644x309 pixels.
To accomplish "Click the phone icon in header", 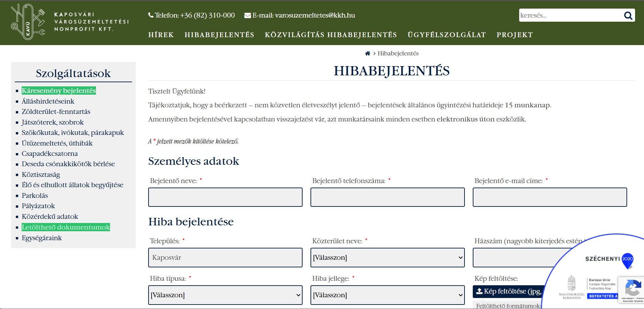I will pyautogui.click(x=151, y=15).
